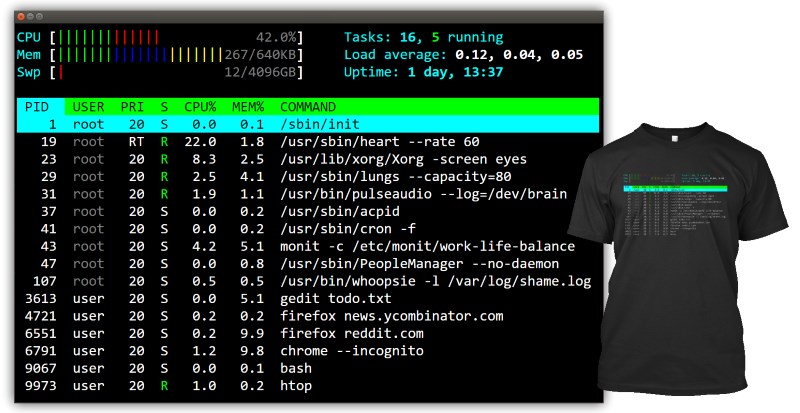Viewport: 800px width, 413px height.
Task: Click PID 9973 cell
Action: pyautogui.click(x=40, y=385)
